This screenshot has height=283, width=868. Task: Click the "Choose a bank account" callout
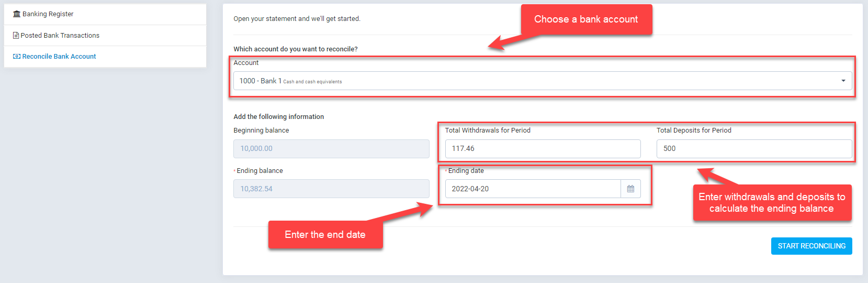point(586,19)
